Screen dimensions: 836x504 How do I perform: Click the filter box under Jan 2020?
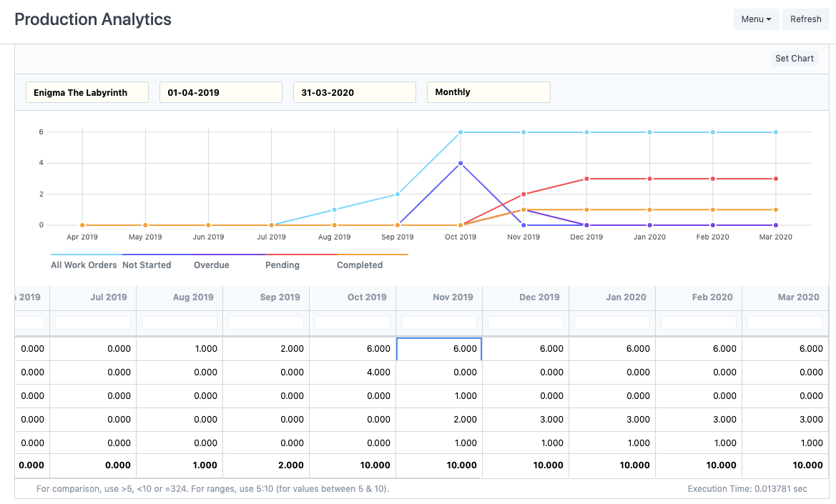coord(612,323)
